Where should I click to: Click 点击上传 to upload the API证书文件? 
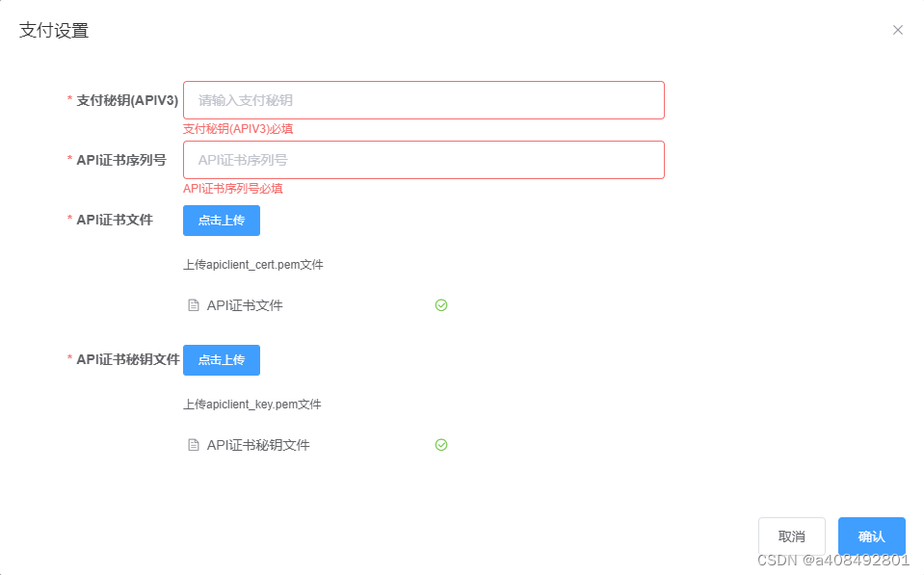point(221,221)
